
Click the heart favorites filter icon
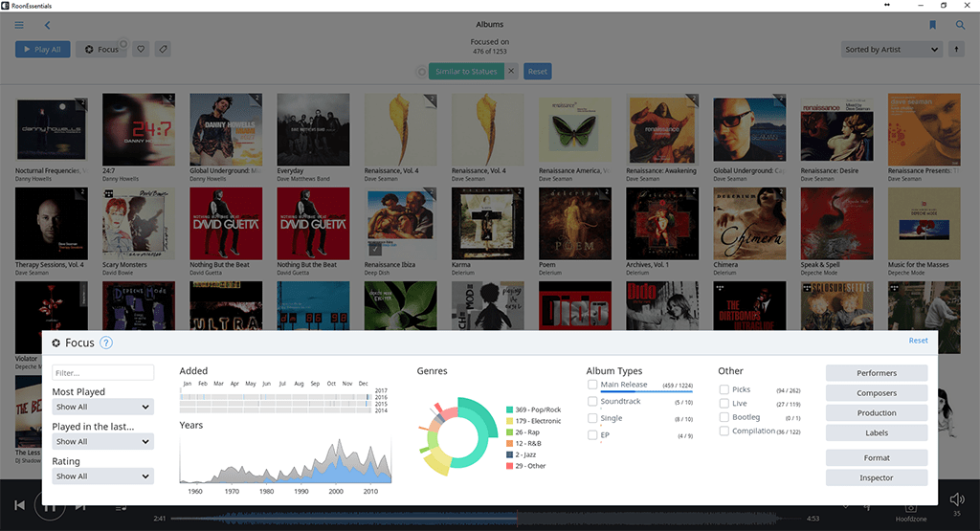(142, 50)
